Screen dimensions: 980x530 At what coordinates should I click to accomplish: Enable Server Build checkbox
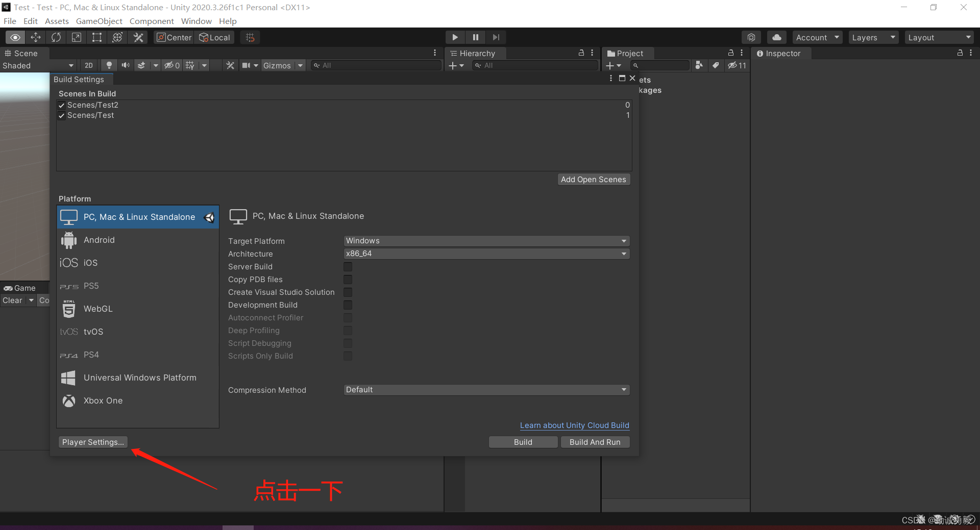(x=348, y=267)
